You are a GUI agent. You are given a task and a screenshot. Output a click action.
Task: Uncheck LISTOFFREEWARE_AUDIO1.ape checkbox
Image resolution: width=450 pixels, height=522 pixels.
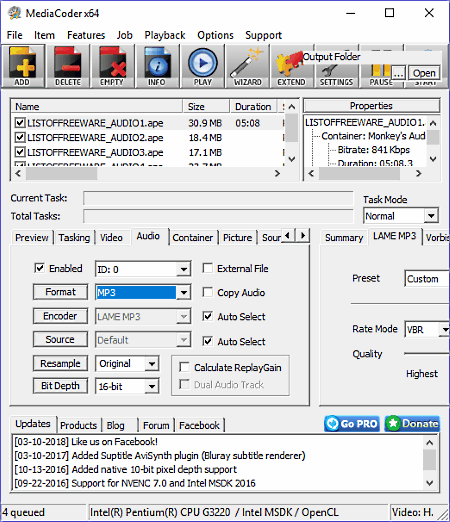20,123
